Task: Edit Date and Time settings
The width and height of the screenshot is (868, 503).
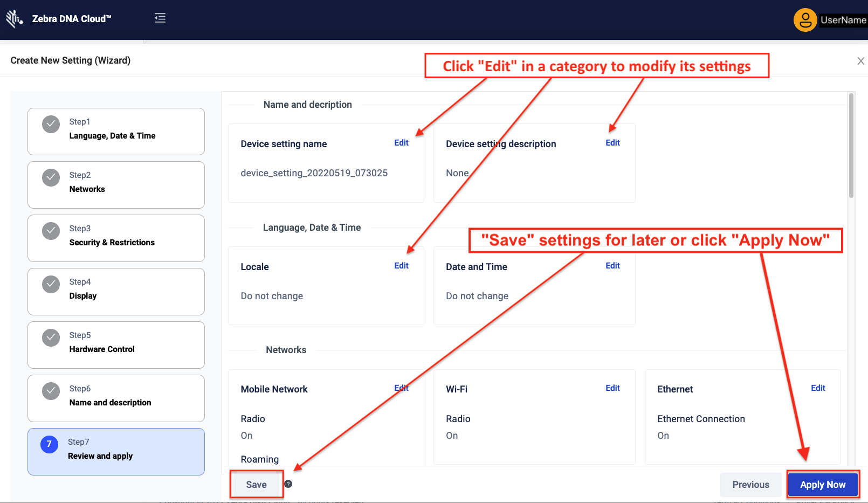Action: 612,266
